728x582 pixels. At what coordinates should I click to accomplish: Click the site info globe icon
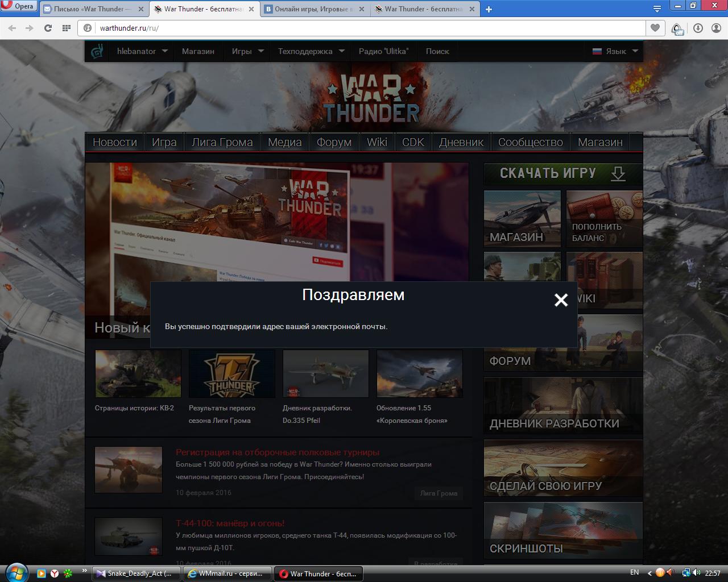[x=88, y=28]
